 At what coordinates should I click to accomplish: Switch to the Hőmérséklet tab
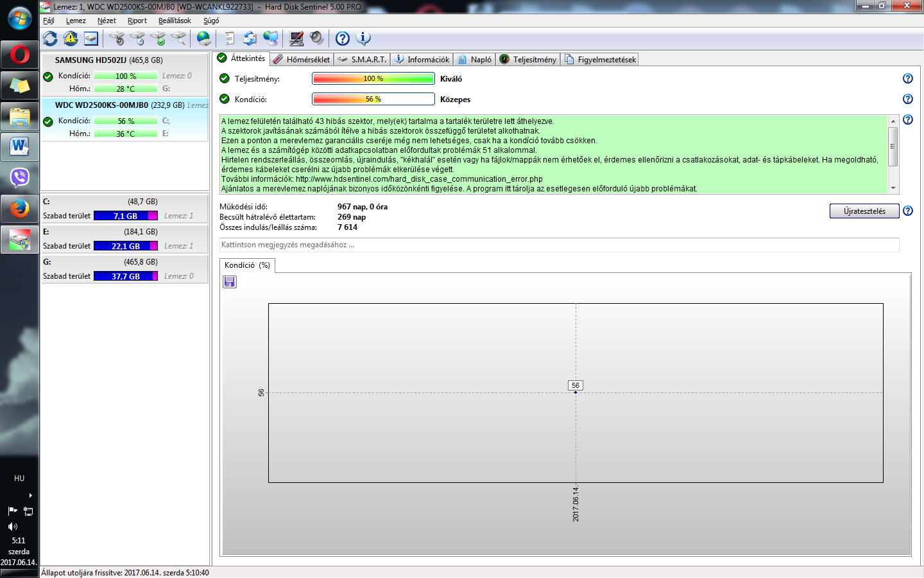click(302, 59)
